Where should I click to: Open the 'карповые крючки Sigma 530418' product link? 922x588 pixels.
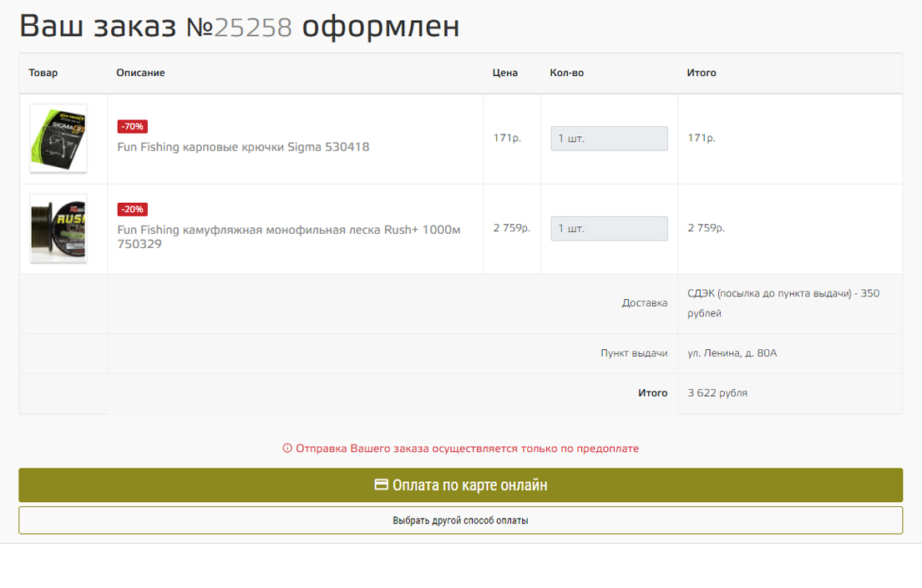coord(243,147)
